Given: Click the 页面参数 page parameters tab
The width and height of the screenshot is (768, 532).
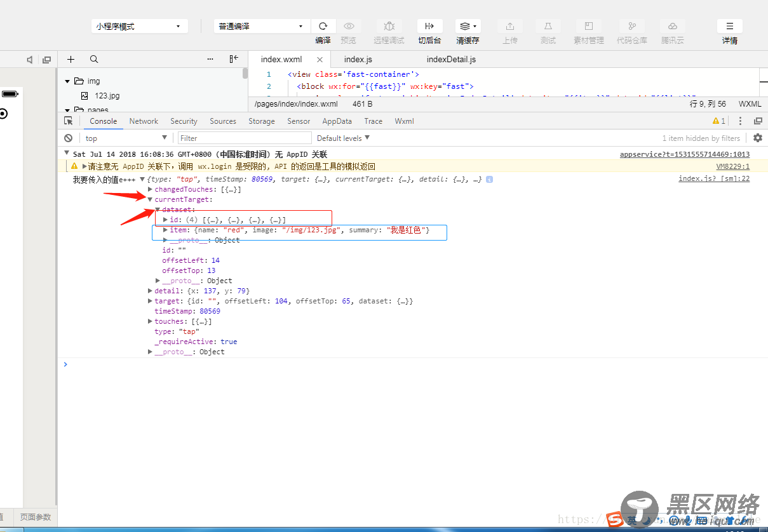Looking at the screenshot, I should click(36, 517).
